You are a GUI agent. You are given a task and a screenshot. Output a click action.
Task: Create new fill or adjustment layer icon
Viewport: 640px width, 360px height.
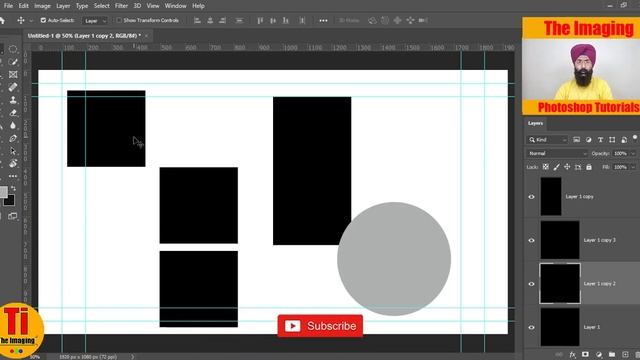599,355
